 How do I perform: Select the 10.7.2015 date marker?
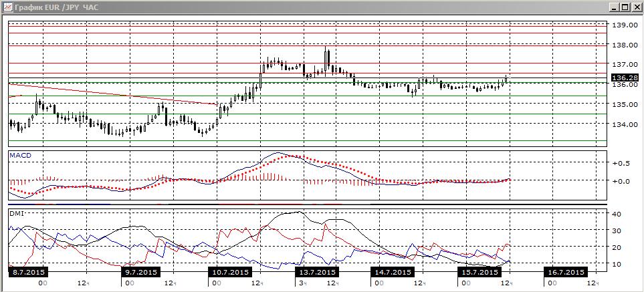pyautogui.click(x=229, y=272)
